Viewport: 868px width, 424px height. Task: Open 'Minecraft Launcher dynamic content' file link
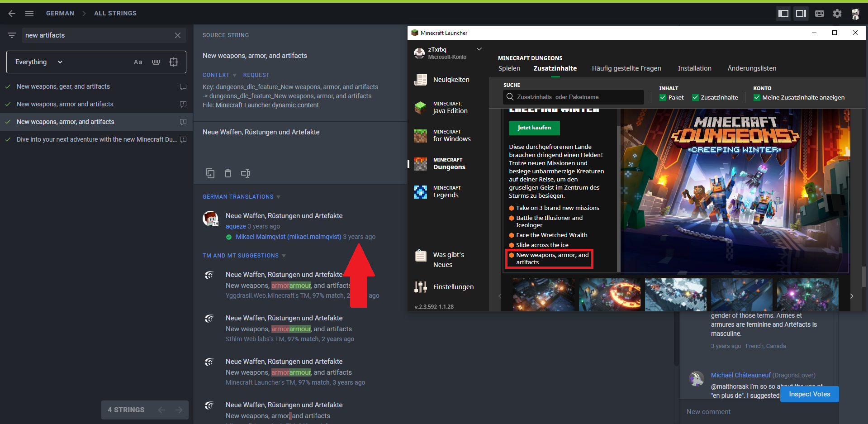pyautogui.click(x=267, y=105)
